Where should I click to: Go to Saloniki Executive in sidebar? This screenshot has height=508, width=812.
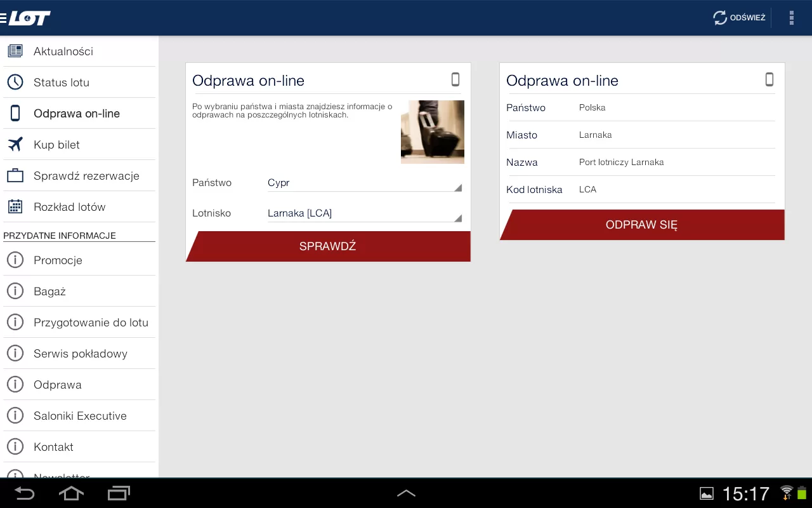(x=80, y=416)
